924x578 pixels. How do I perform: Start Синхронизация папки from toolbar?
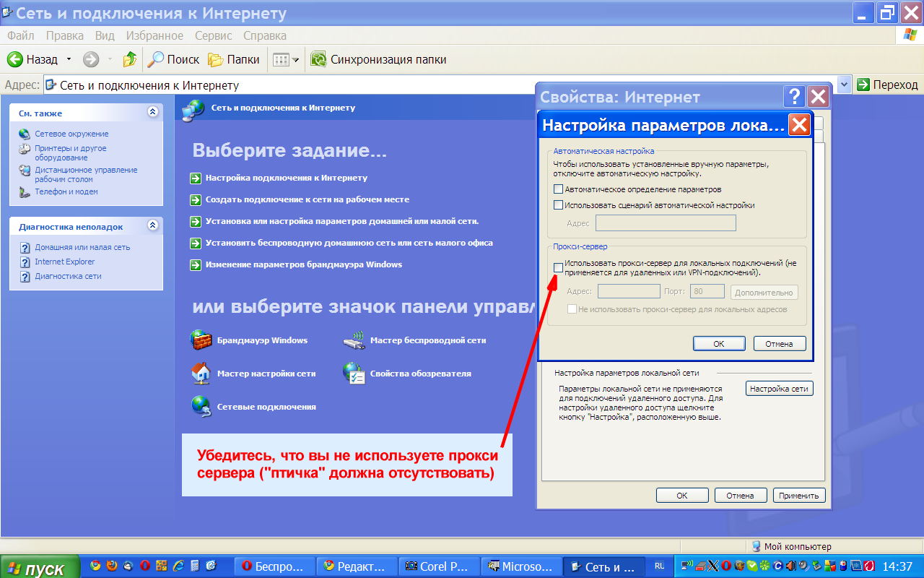pyautogui.click(x=378, y=59)
